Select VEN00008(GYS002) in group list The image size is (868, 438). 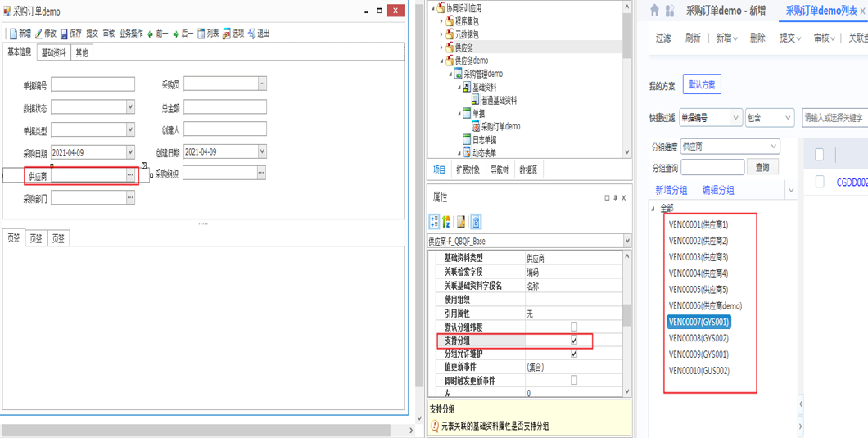(698, 338)
